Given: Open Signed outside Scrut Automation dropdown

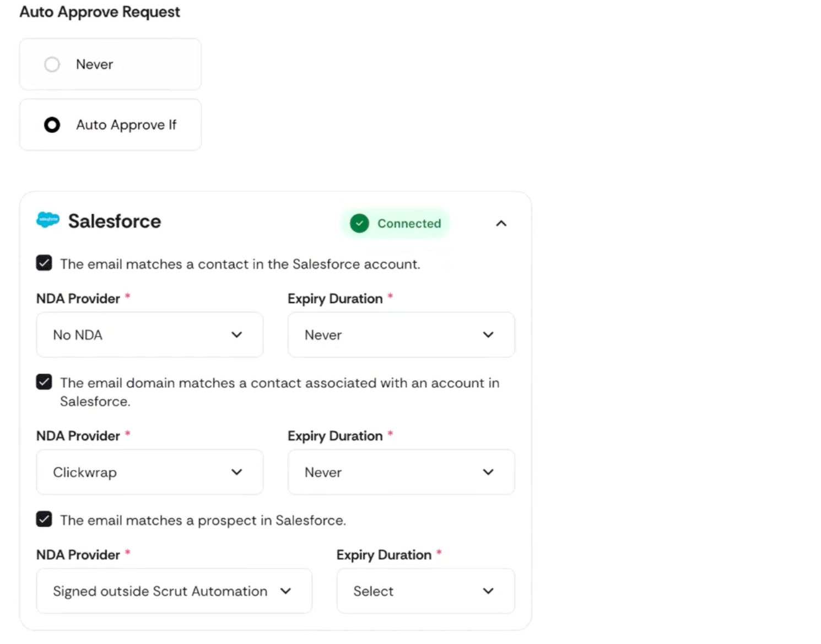Looking at the screenshot, I should point(174,591).
